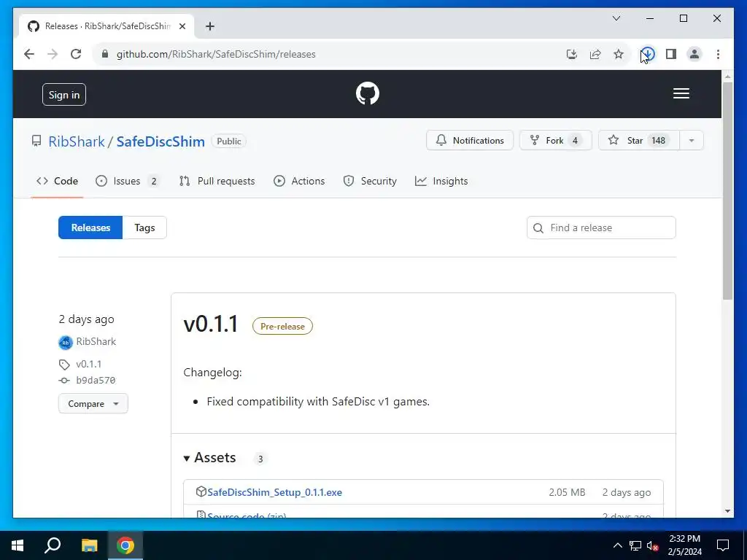Star the SafeDiscShim repository

639,141
